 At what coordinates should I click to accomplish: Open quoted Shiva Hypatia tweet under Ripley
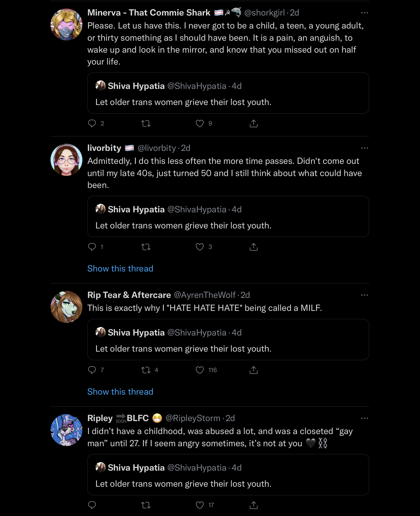228,475
